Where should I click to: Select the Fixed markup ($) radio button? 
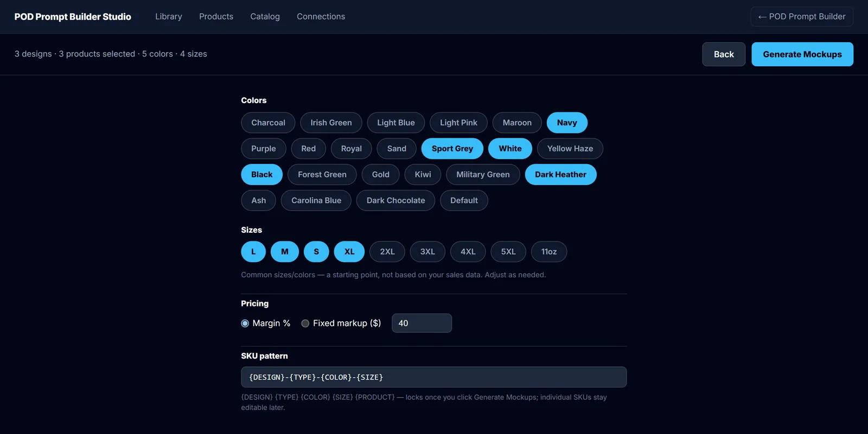tap(305, 323)
